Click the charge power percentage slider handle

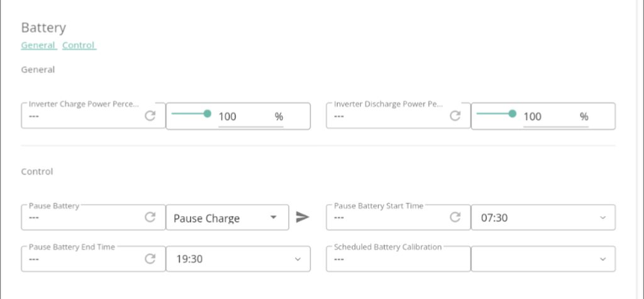pos(208,114)
